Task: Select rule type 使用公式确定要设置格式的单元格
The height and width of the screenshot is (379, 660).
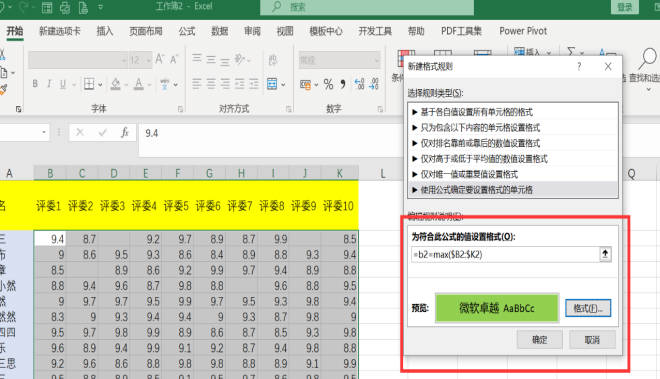Action: [x=513, y=190]
